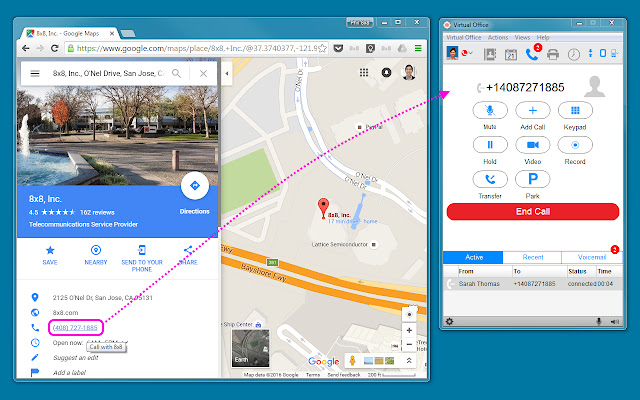Go back with Chrome's back arrow
Image resolution: width=640 pixels, height=400 pixels.
click(x=26, y=48)
